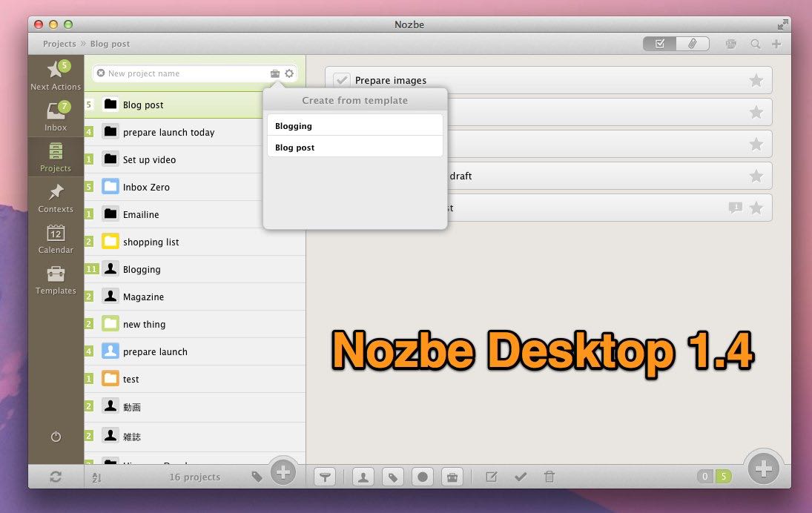
Task: Open the 動画 project
Action: click(195, 407)
